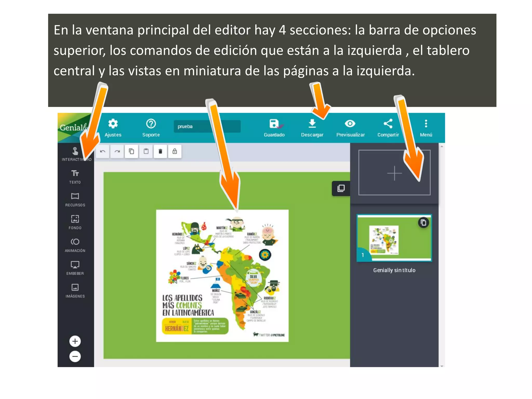Copy the selected element
Image resolution: width=532 pixels, height=399 pixels.
(132, 151)
